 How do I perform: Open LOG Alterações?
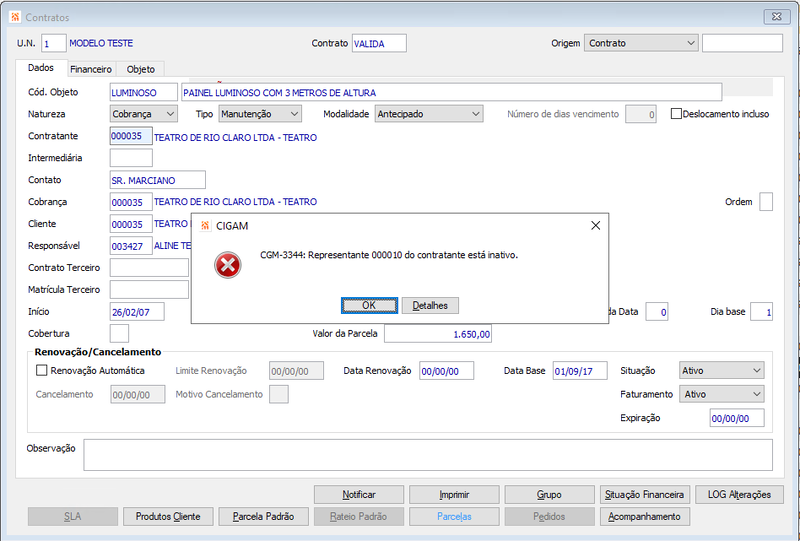739,495
